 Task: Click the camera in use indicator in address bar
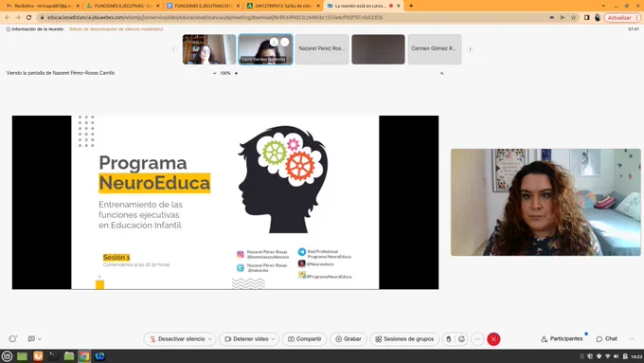click(551, 18)
